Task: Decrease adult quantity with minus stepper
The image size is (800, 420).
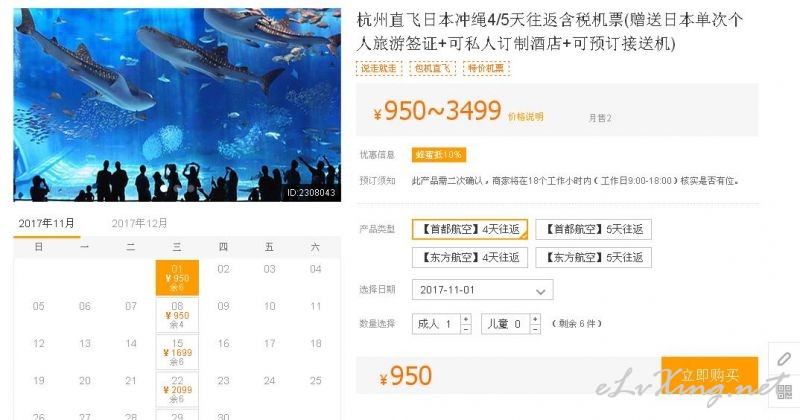Action: 465,329
